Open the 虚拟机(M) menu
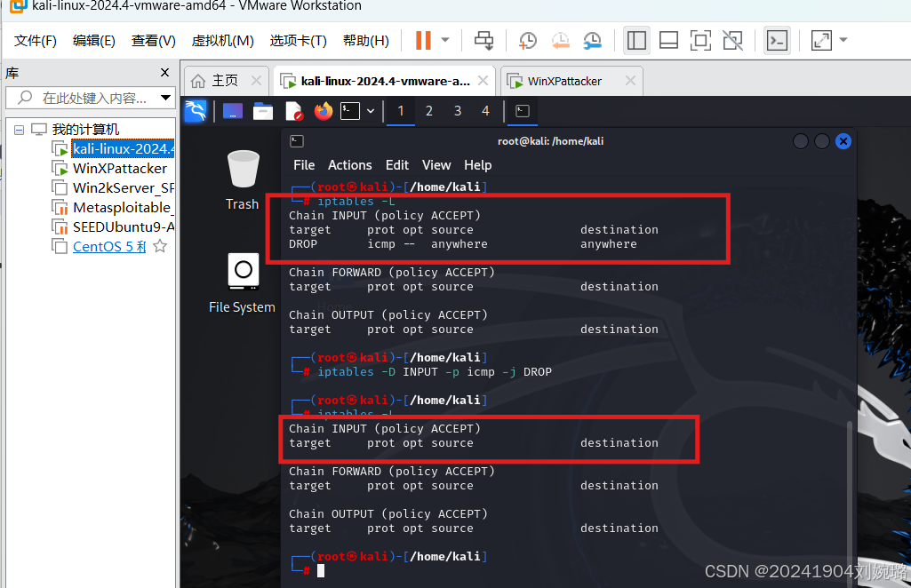 tap(223, 41)
